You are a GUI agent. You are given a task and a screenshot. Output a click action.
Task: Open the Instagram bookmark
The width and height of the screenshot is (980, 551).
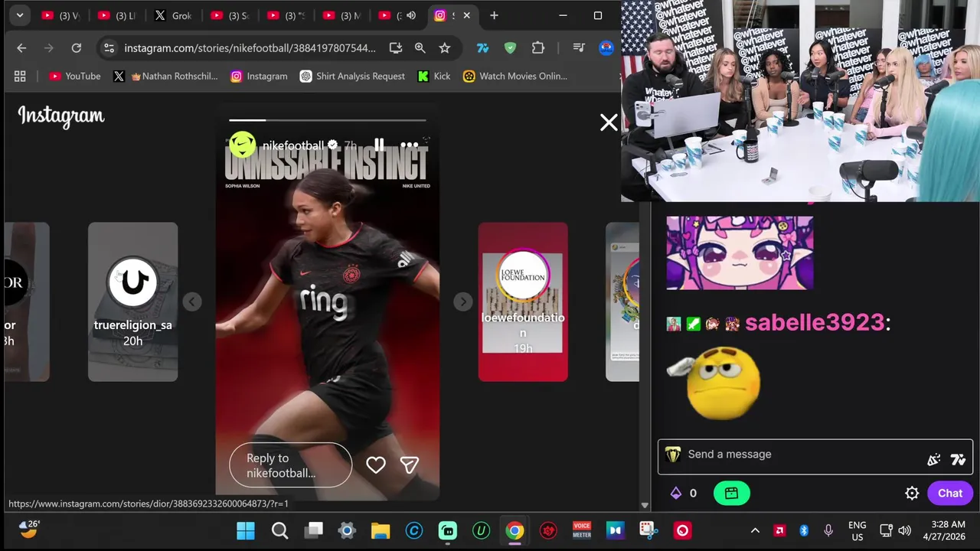coord(259,76)
